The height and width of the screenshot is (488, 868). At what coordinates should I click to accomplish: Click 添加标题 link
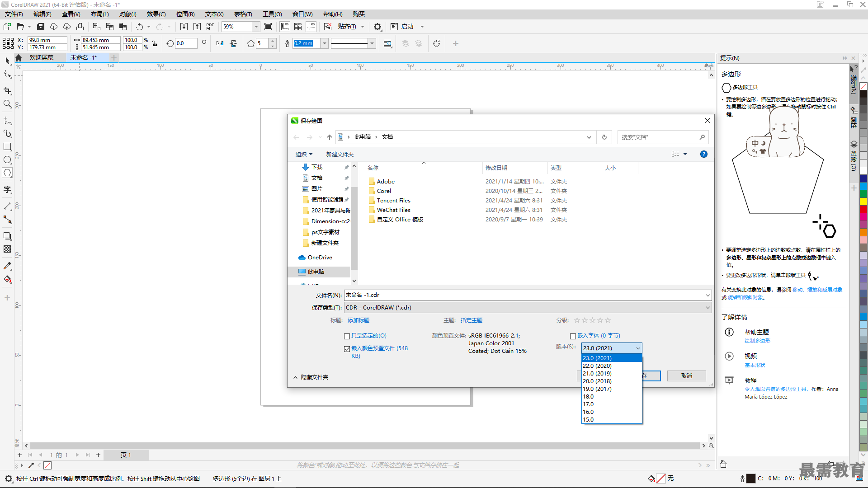(359, 320)
